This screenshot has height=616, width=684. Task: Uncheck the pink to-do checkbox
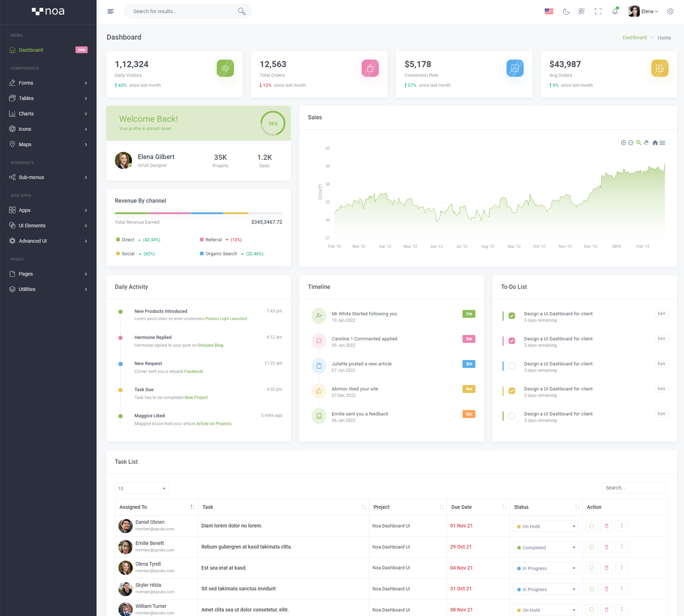coord(512,341)
